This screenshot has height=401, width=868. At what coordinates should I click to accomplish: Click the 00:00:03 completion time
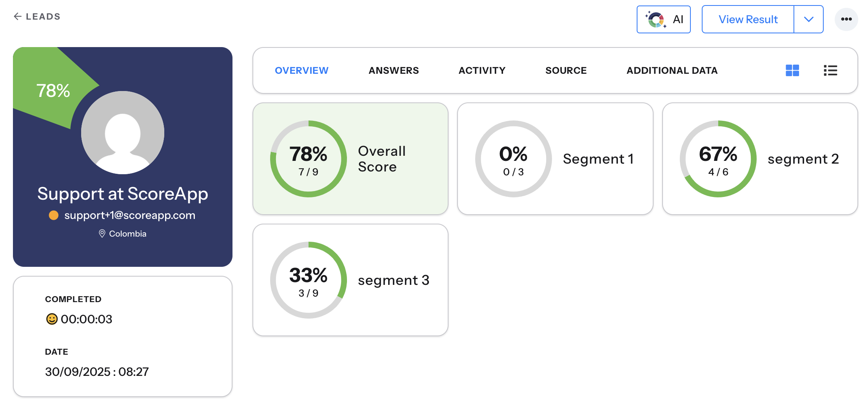86,319
